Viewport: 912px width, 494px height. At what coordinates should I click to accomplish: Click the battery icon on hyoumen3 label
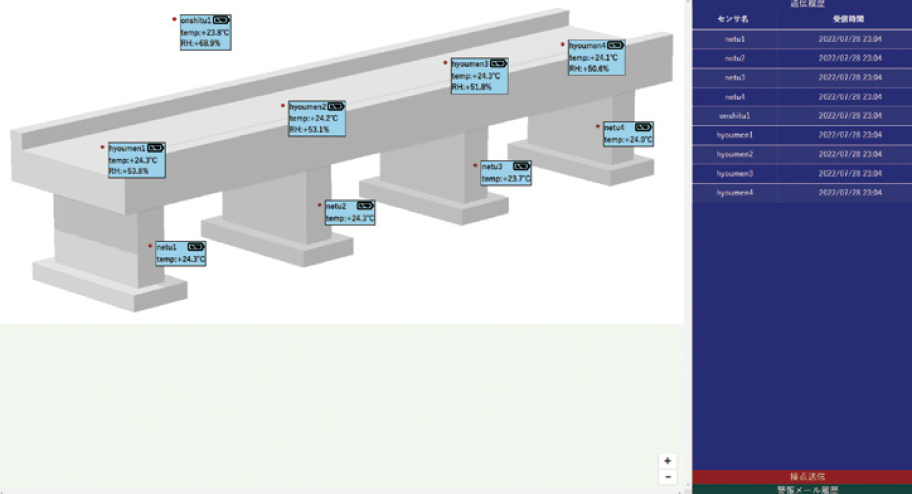[x=498, y=63]
